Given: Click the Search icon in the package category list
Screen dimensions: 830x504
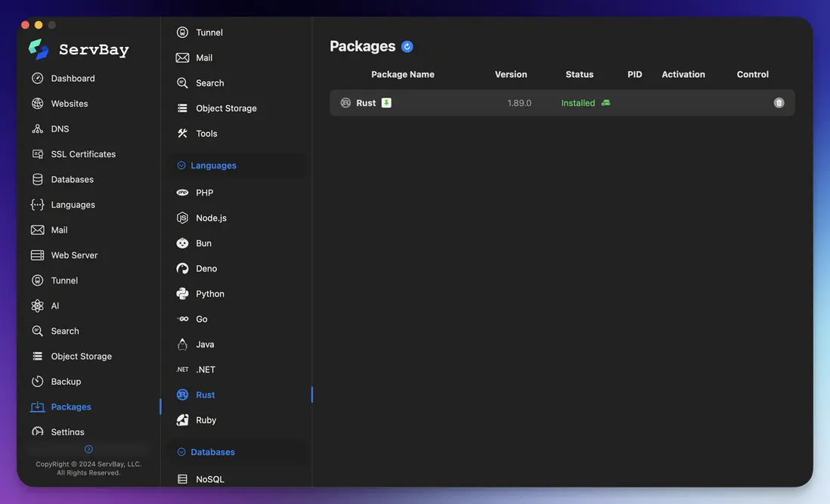Looking at the screenshot, I should point(183,83).
